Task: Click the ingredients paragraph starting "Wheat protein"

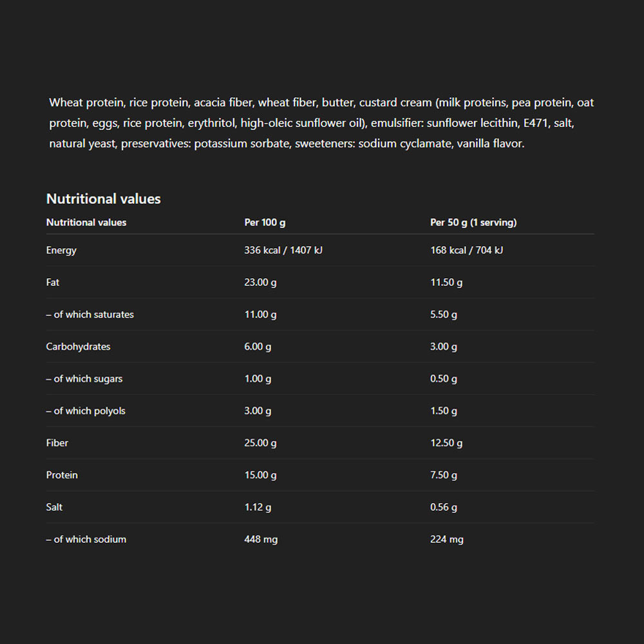Action: coord(321,123)
